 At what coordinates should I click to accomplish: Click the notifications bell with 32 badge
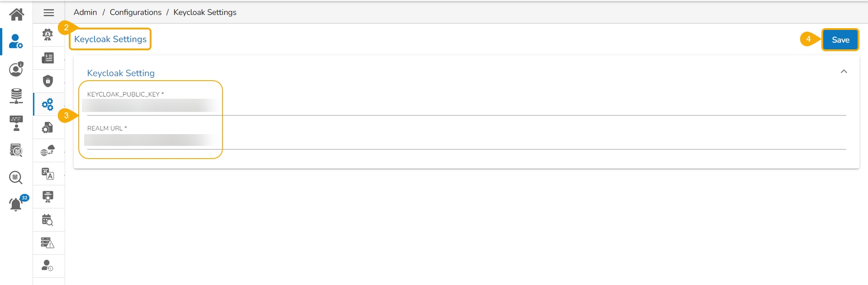[16, 204]
